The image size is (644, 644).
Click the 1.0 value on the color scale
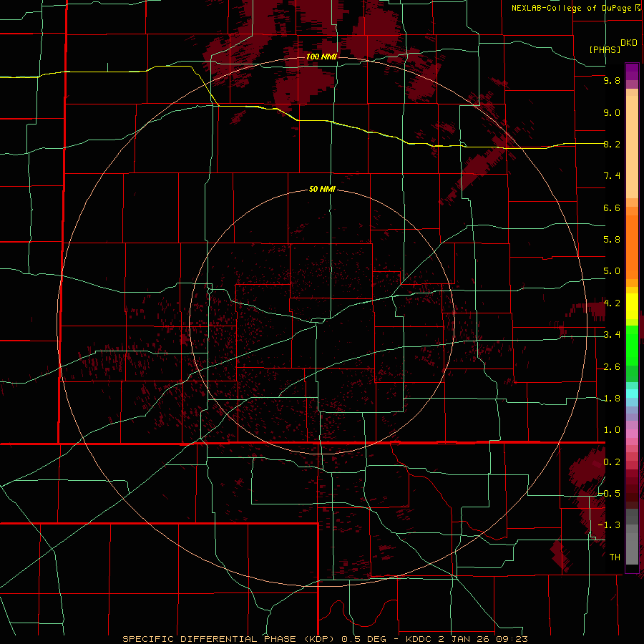[x=612, y=430]
